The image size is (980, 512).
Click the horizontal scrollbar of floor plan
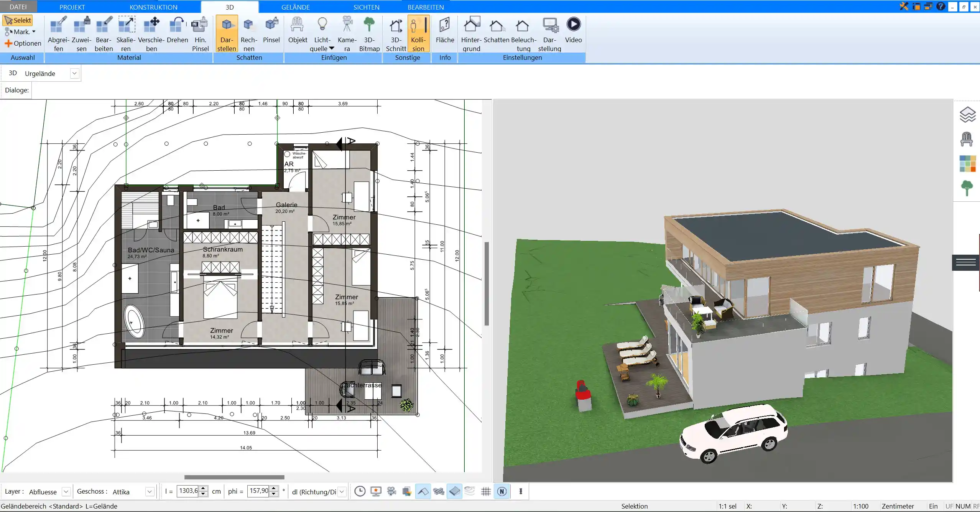tap(234, 477)
